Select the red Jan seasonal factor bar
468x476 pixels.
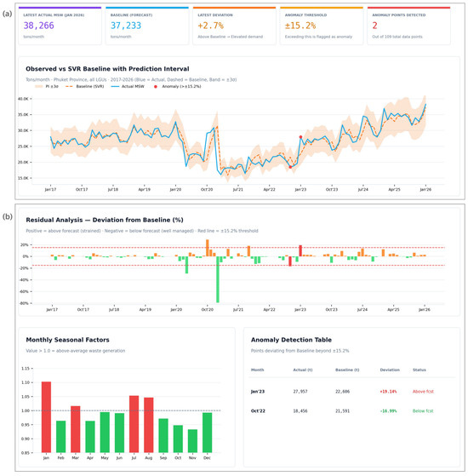[46, 417]
